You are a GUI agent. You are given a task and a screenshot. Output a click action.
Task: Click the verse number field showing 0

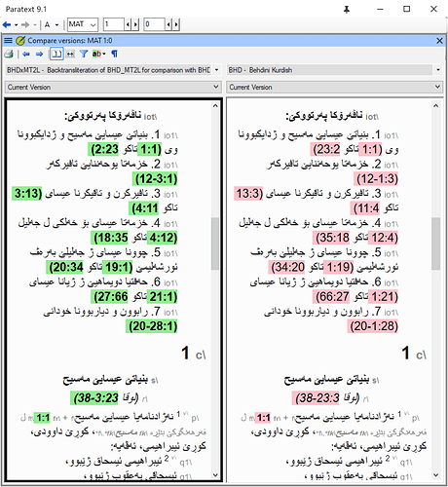coord(154,24)
